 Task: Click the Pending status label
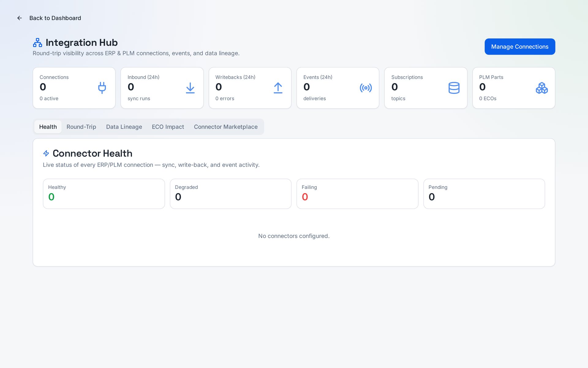[x=438, y=187]
